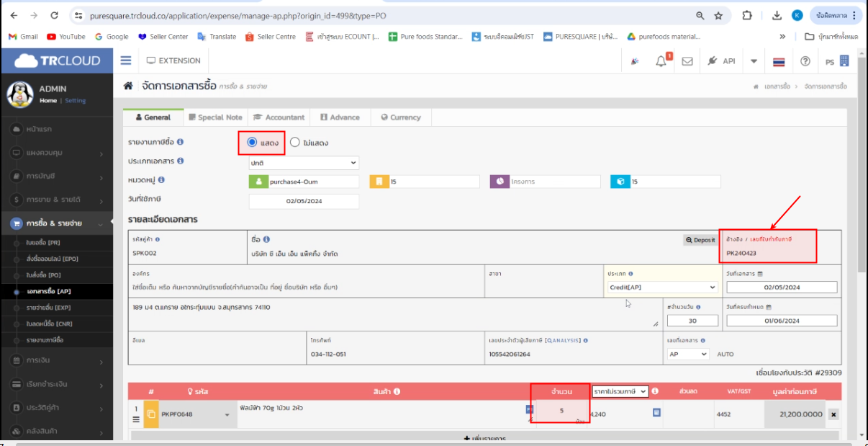The height and width of the screenshot is (446, 868).
Task: Open browser downloads icon
Action: point(777,15)
